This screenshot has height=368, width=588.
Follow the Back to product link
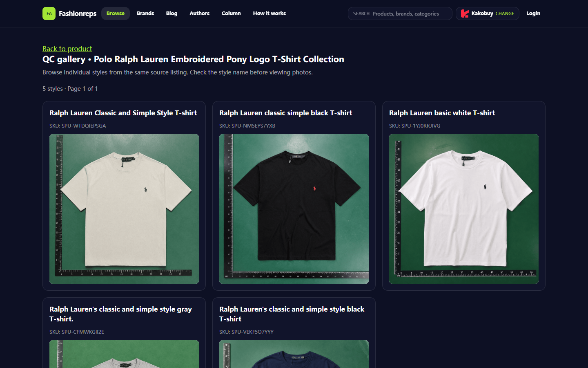click(67, 49)
